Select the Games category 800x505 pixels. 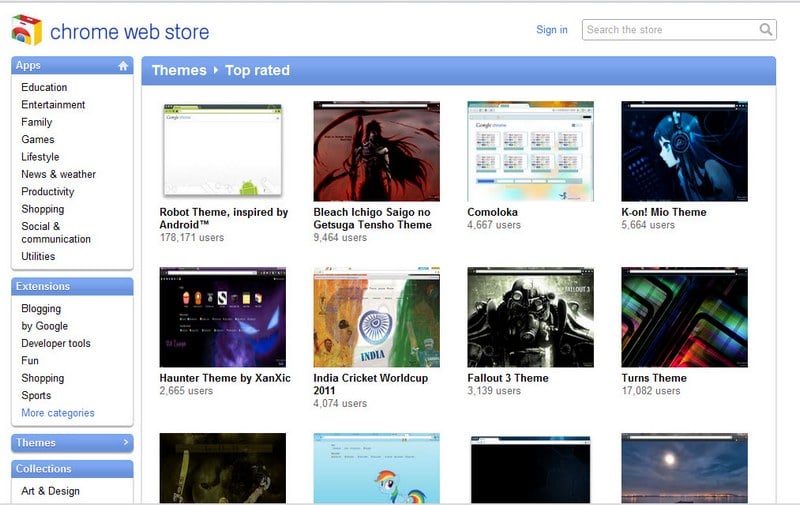coord(38,139)
